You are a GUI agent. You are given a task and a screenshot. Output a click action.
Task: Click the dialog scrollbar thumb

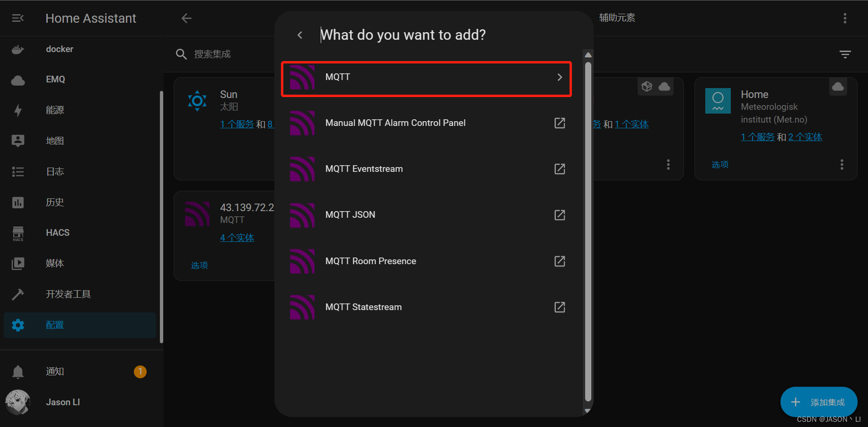point(588,232)
